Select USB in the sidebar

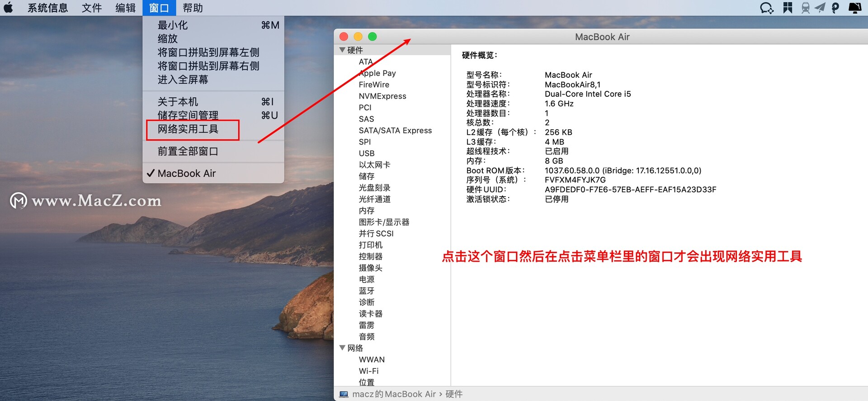367,153
